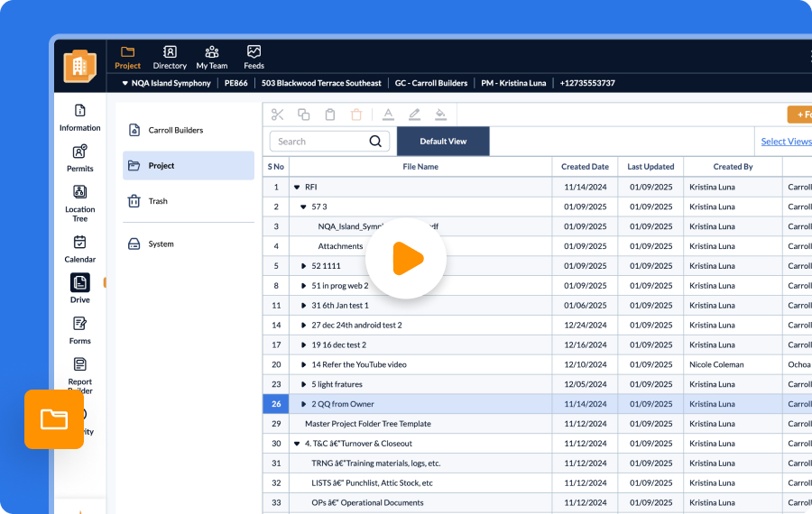Collapse the RFI folder row
This screenshot has width=812, height=514.
[x=297, y=187]
